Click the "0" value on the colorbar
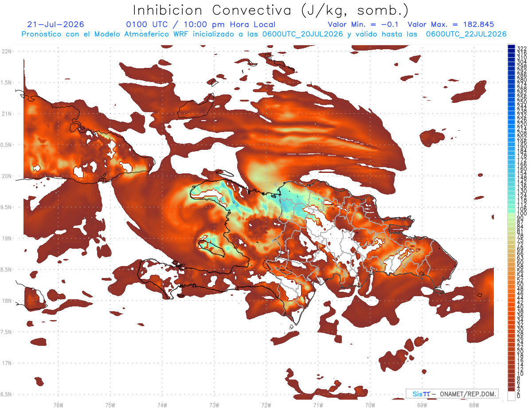 [519, 396]
